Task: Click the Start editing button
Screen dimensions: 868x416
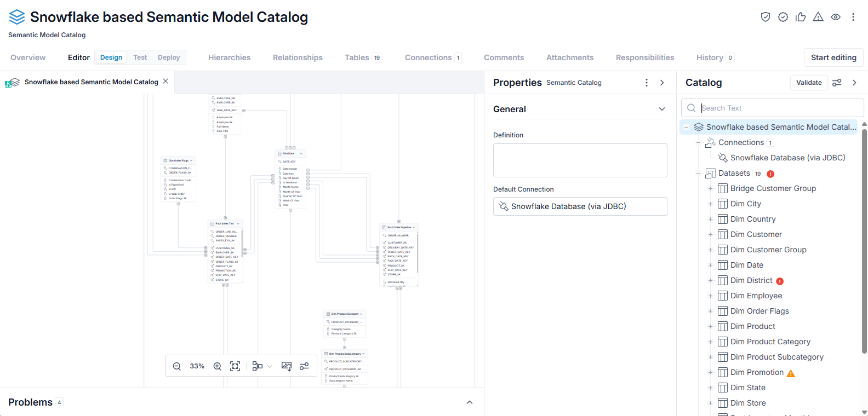Action: pos(833,57)
